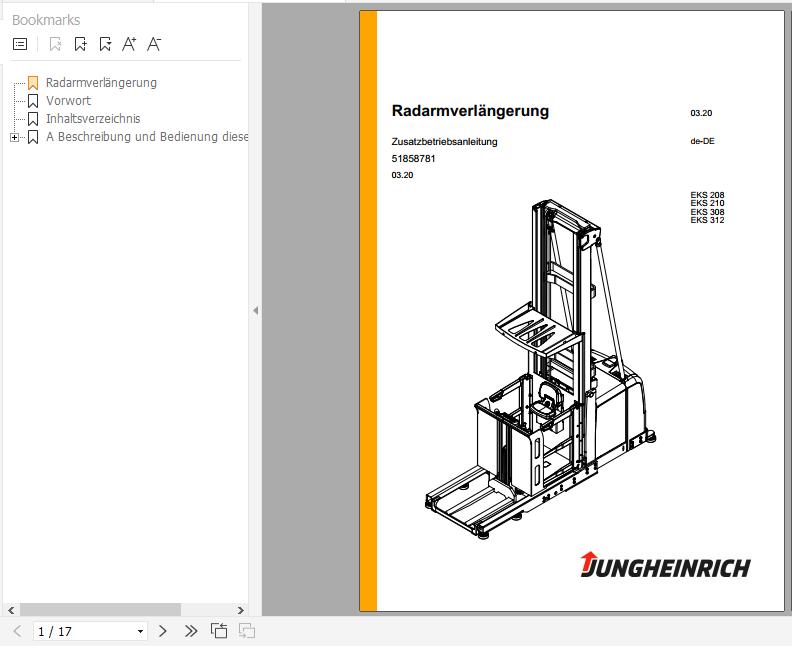Click the de-DE language code
This screenshot has width=792, height=646.
click(703, 141)
